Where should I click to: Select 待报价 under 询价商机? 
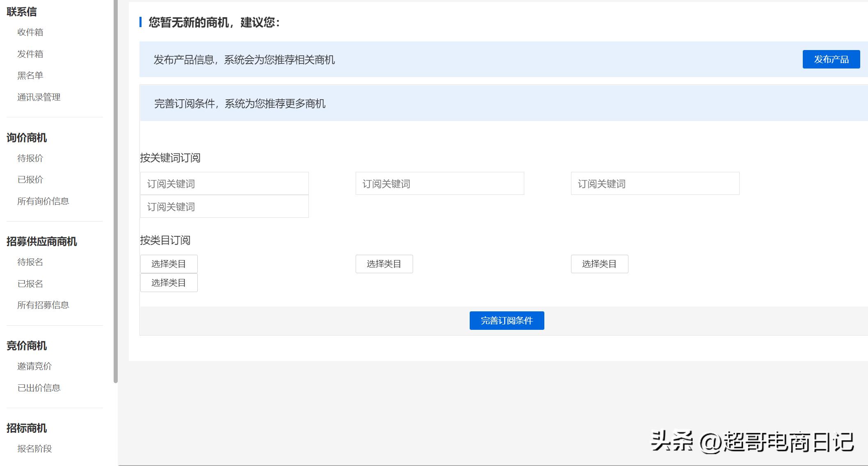30,158
